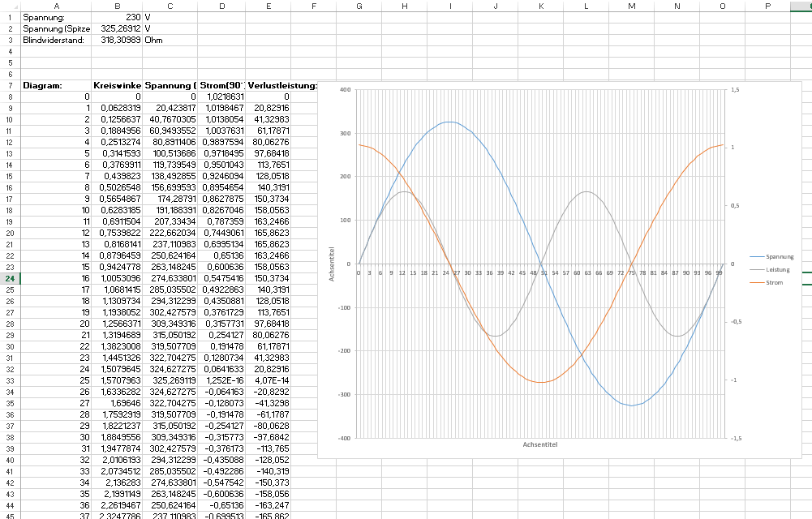Select the cell with value -0,064163
This screenshot has height=519, width=812.
click(x=221, y=392)
